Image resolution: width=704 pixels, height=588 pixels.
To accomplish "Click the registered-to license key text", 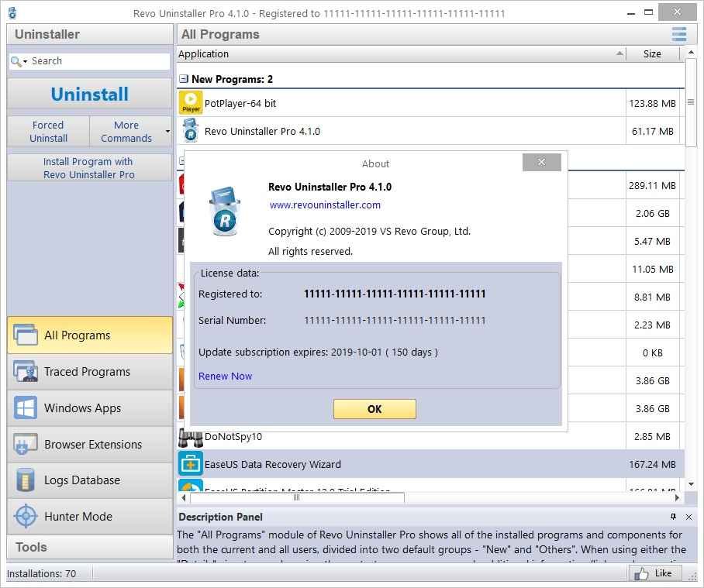I will click(x=395, y=294).
